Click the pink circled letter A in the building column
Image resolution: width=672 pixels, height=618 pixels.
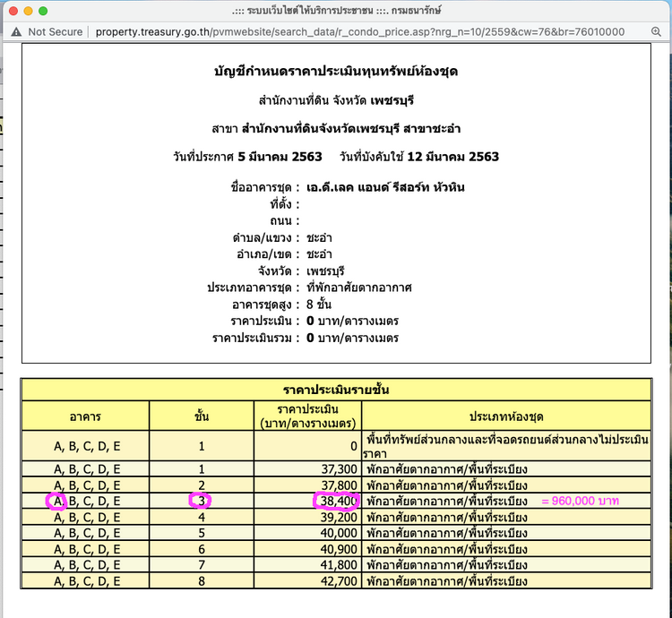[x=56, y=501]
